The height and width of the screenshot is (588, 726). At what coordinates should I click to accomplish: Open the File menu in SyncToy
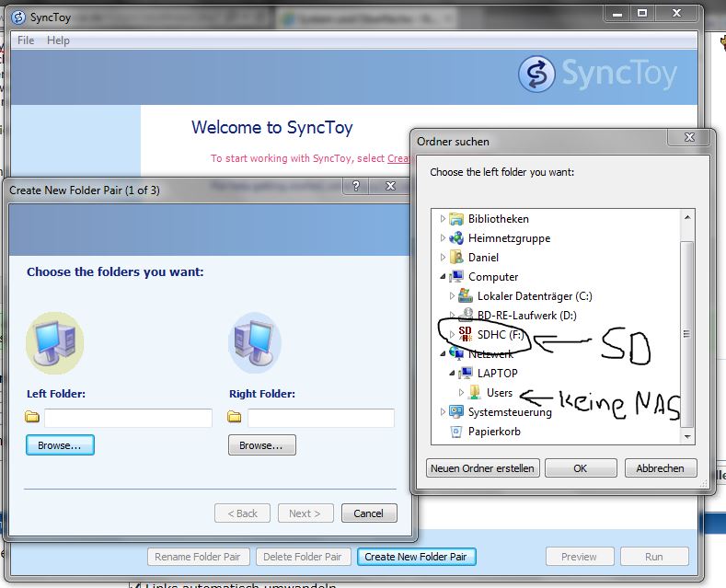(26, 40)
